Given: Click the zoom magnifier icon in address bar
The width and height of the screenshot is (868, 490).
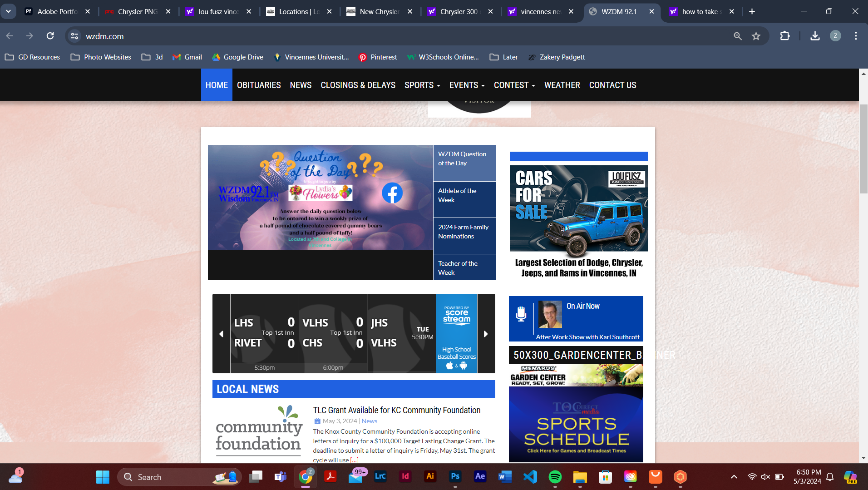Looking at the screenshot, I should (738, 36).
